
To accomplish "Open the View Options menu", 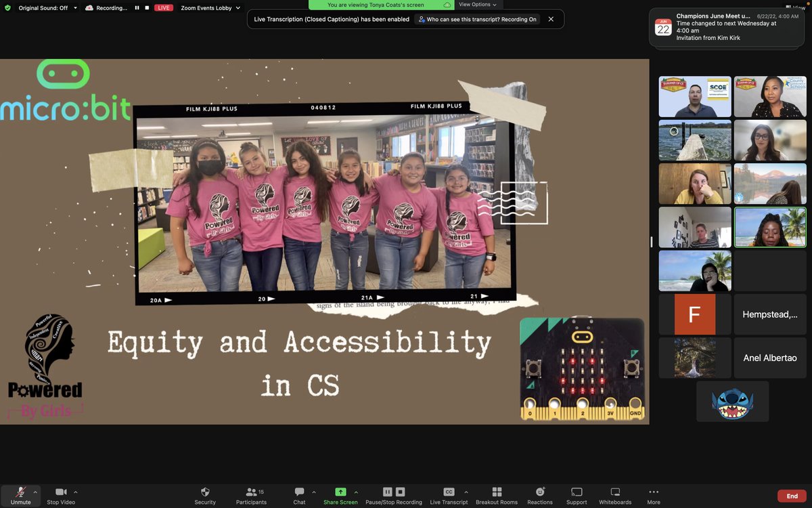I will 477,4.
